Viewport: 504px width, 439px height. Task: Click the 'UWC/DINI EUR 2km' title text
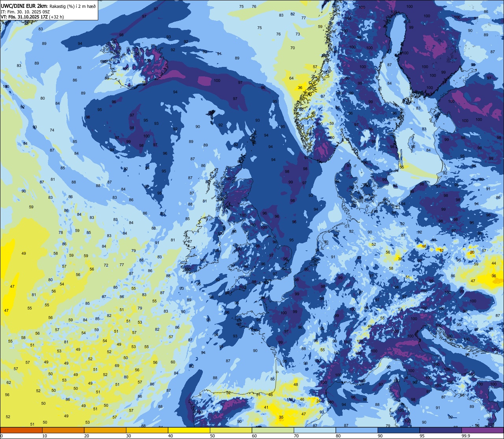(x=24, y=6)
